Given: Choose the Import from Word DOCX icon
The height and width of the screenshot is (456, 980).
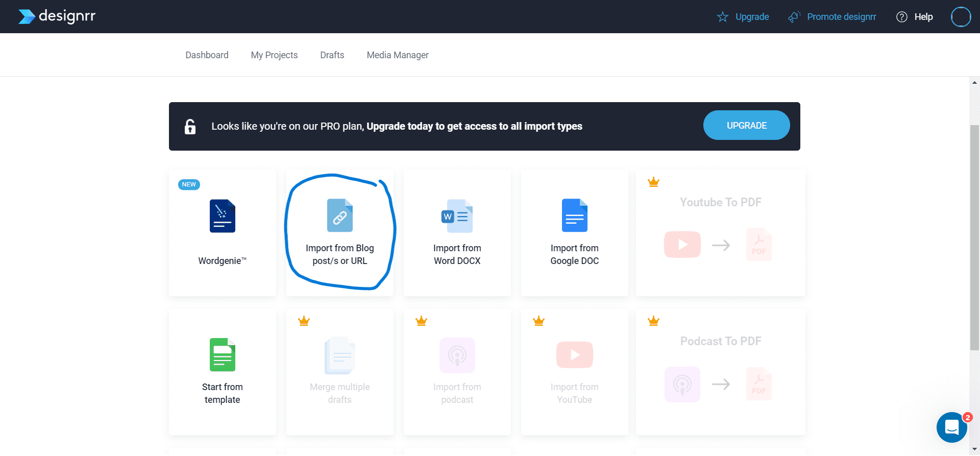Looking at the screenshot, I should pos(457,216).
